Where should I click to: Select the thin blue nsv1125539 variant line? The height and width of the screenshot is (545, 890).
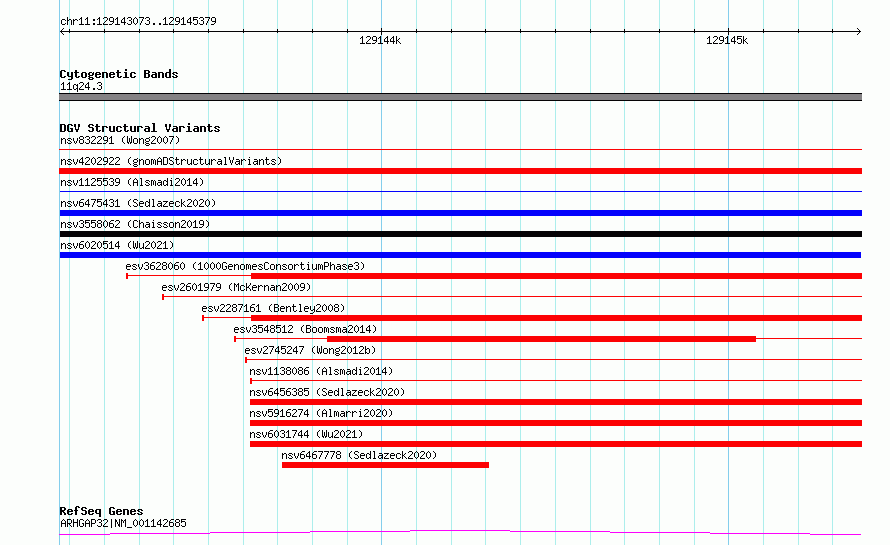click(x=460, y=191)
